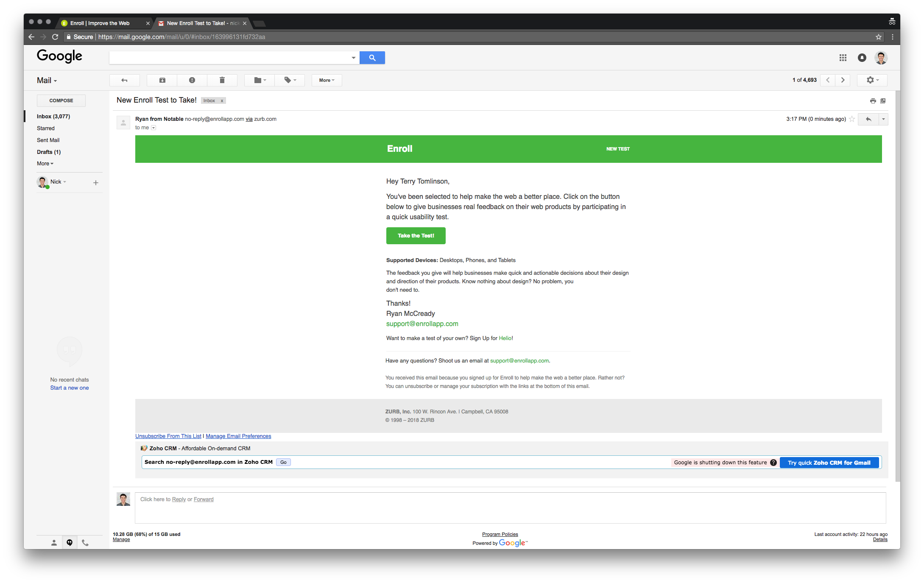Click the green 'Take the Test!' button

pos(416,236)
